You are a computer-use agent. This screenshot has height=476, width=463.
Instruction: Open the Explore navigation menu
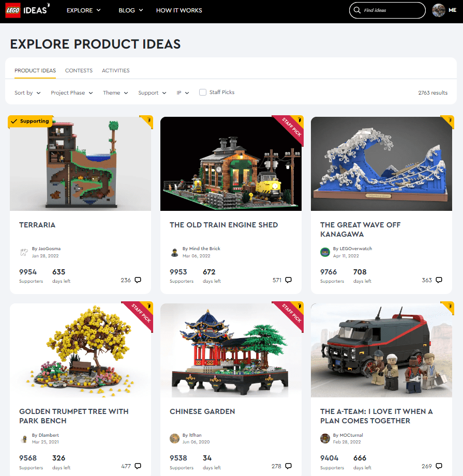pyautogui.click(x=83, y=10)
